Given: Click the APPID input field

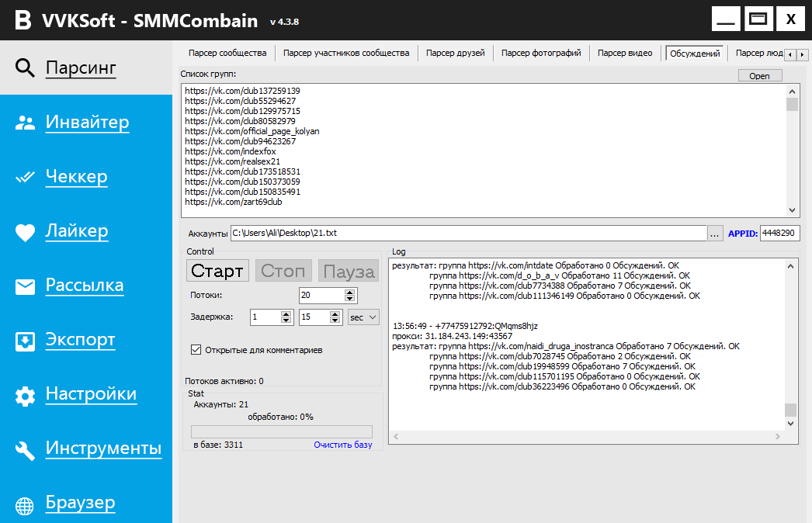Looking at the screenshot, I should [779, 233].
